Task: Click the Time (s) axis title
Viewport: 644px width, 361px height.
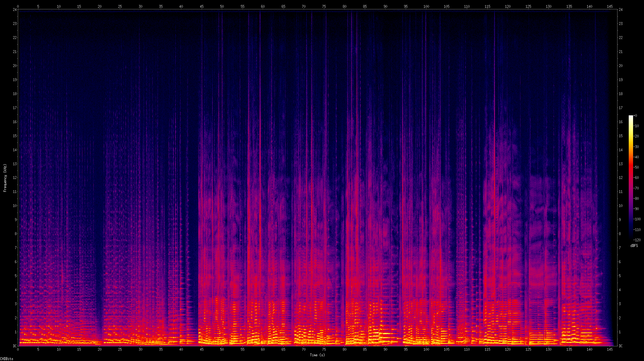Action: pos(317,355)
